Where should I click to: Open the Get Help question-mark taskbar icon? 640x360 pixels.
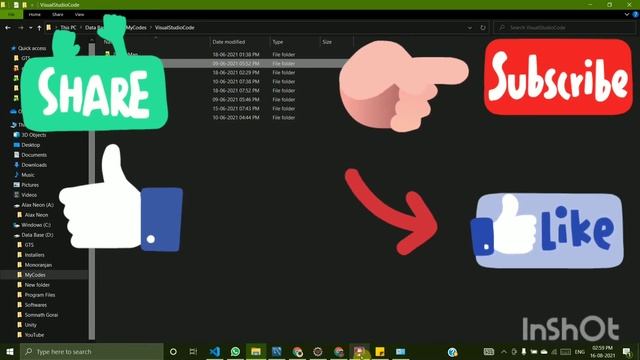[452, 351]
